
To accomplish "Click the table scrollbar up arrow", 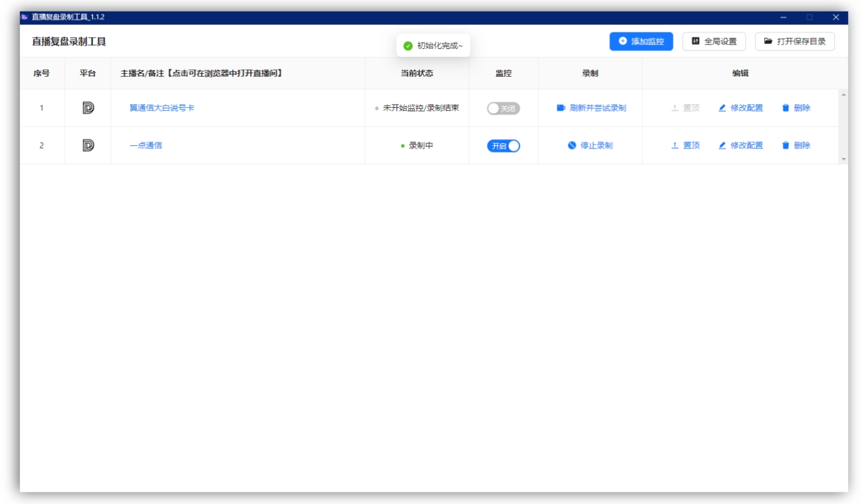I will pos(844,94).
